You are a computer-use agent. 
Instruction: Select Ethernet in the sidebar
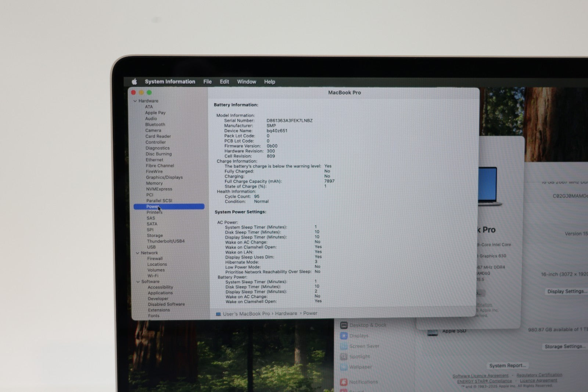click(154, 160)
